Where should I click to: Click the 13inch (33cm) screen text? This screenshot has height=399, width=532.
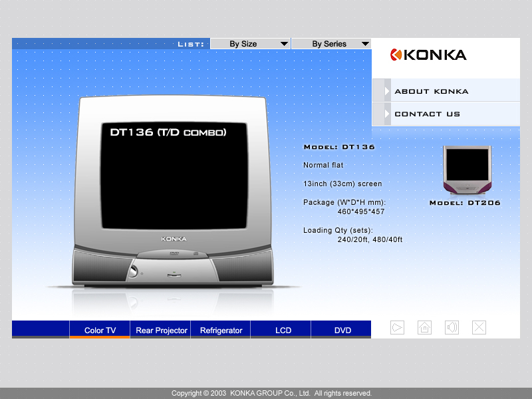pyautogui.click(x=342, y=184)
